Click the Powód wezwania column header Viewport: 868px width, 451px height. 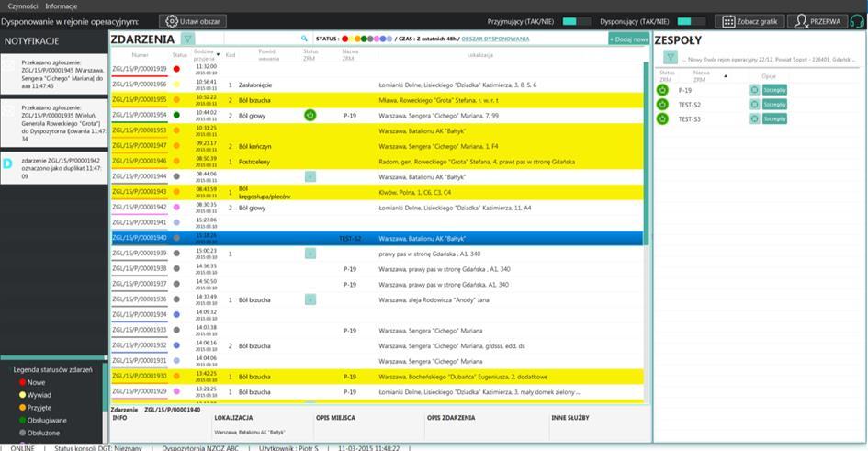268,55
